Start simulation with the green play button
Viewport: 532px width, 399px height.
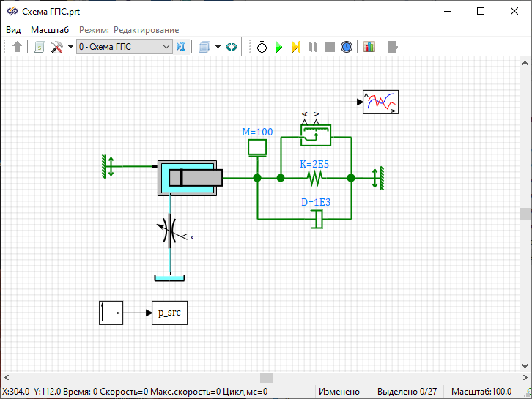tap(278, 47)
